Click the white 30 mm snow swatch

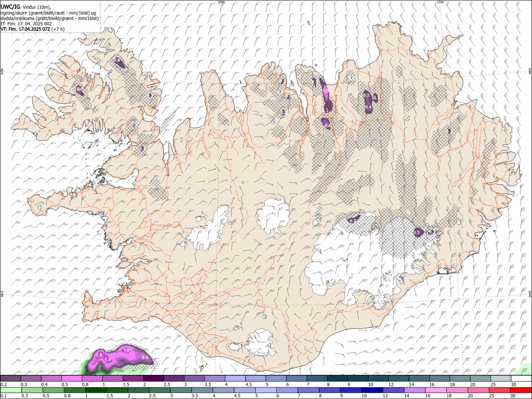coord(521,379)
